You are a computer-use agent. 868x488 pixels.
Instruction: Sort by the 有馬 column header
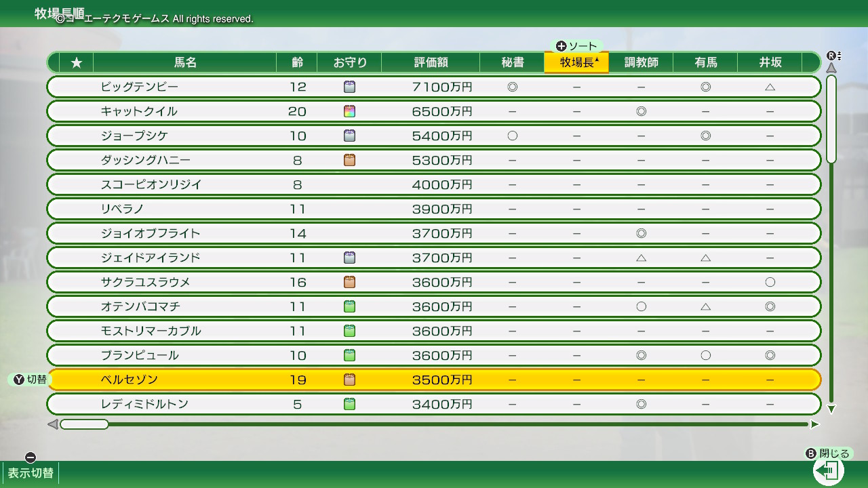pyautogui.click(x=705, y=62)
